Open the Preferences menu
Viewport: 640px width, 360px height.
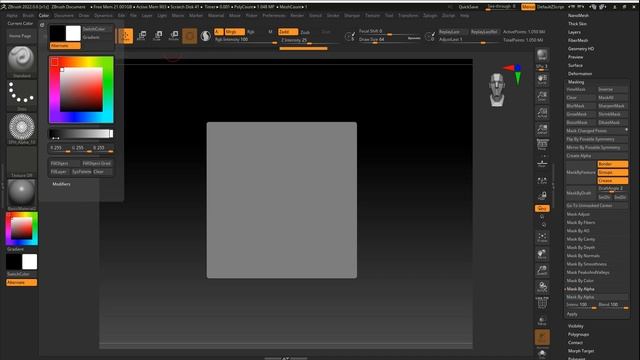pos(274,16)
